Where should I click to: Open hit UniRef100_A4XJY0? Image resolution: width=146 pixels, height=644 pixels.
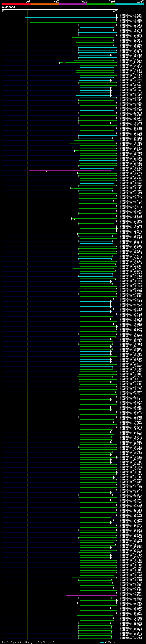(x=131, y=256)
